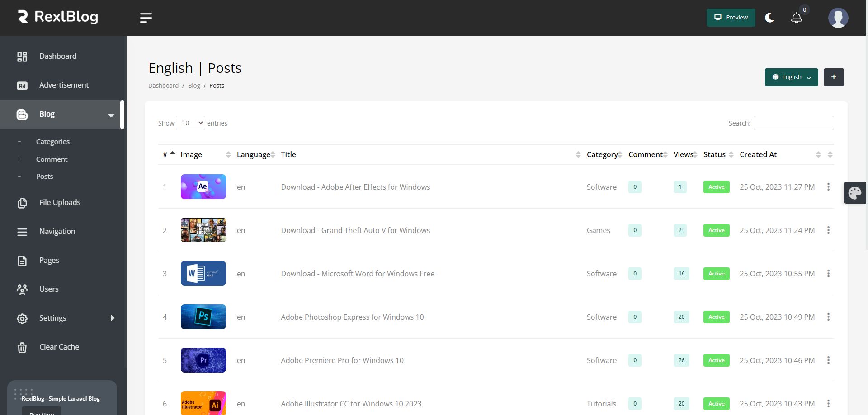Click the Preview button

coord(731,18)
